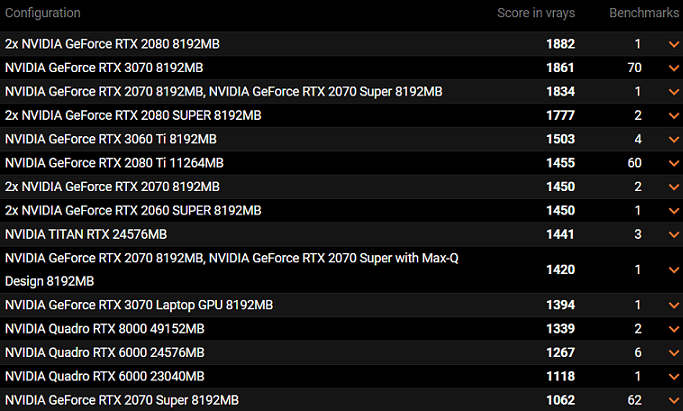
Task: Select 2x NVIDIA GeForce RTX 2070 8192MB name
Action: click(x=112, y=187)
